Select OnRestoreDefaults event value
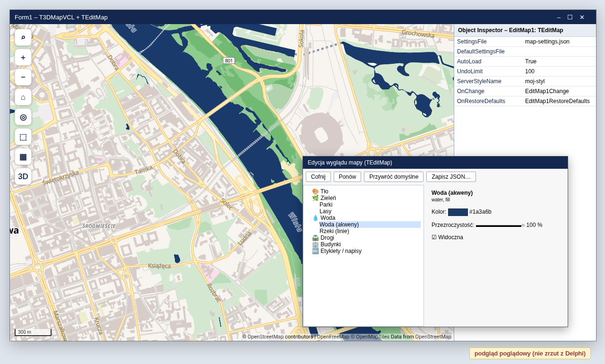 click(557, 101)
